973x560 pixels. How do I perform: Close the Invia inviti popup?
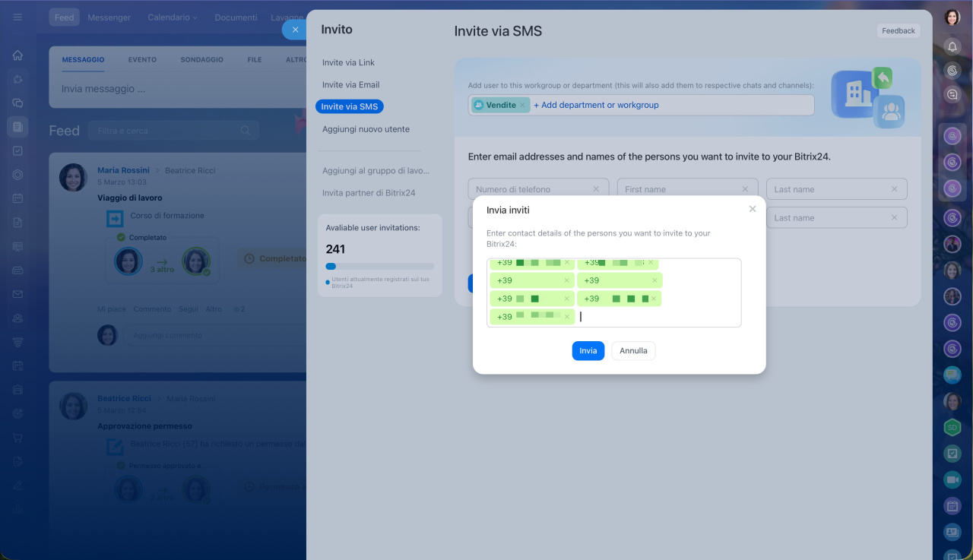[753, 209]
